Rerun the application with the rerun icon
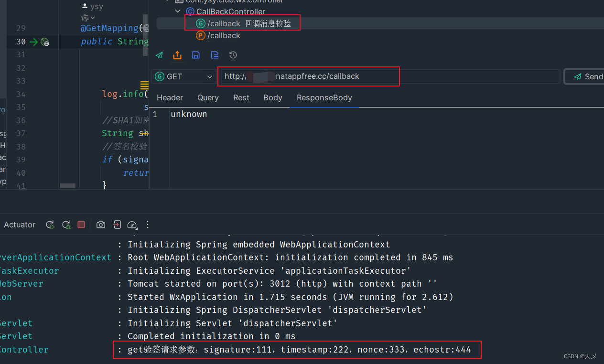Screen dimensions: 604x364 50,225
